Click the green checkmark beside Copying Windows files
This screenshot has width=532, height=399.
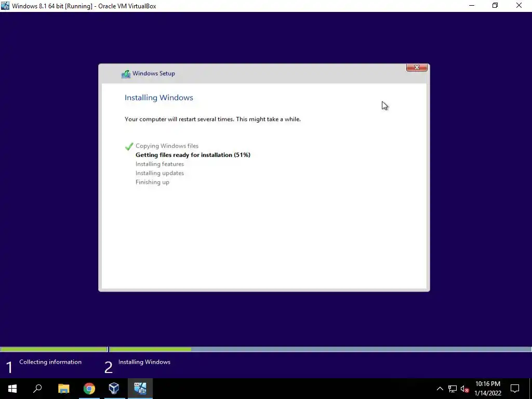point(129,146)
